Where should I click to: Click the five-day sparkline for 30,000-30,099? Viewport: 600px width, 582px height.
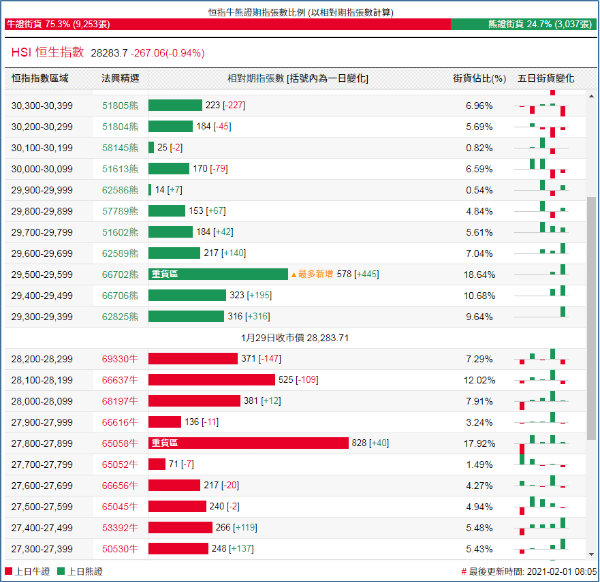pos(541,169)
